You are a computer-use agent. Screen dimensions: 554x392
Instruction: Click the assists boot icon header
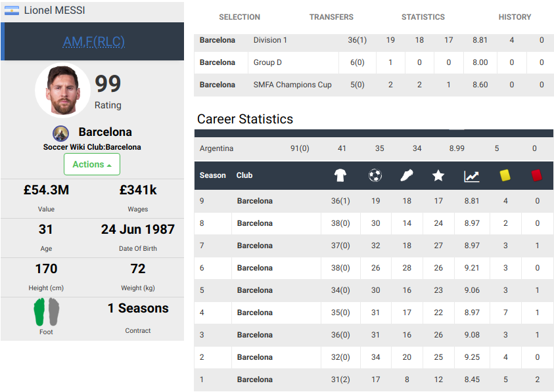point(407,175)
